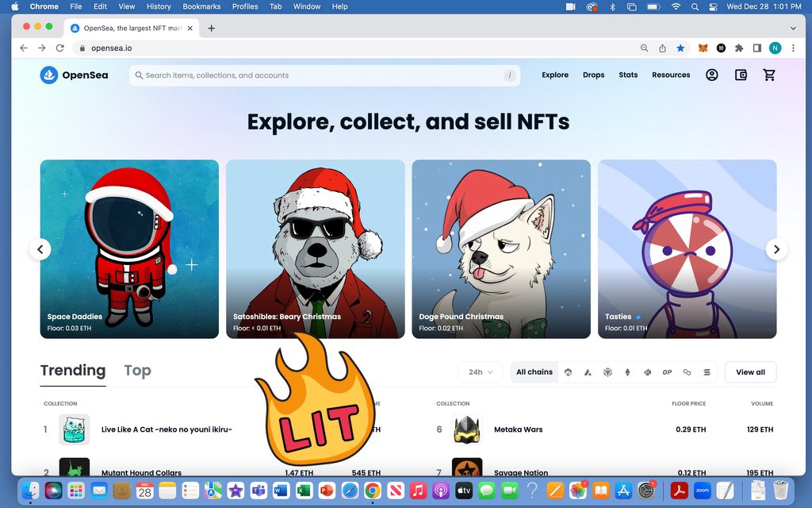Open the Stats page link

[x=628, y=75]
